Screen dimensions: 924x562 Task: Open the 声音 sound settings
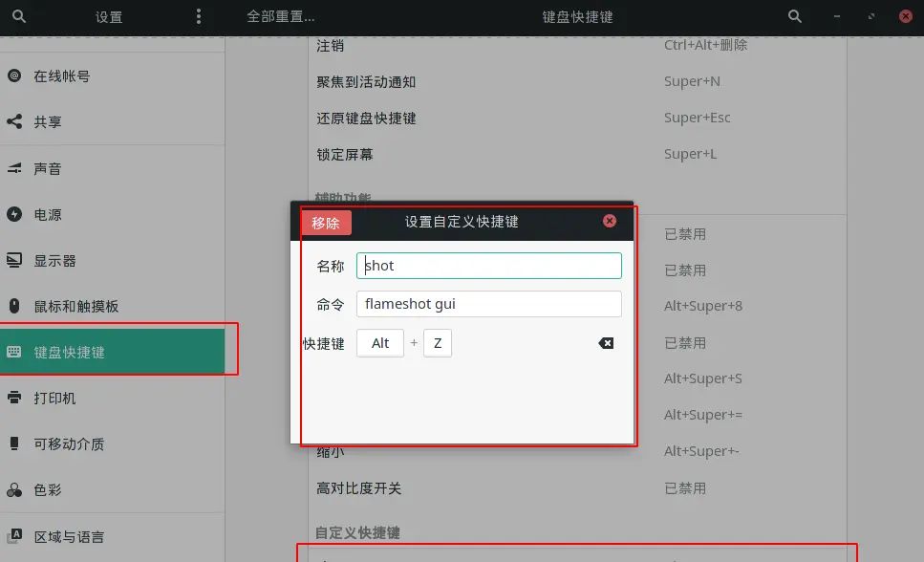click(x=112, y=168)
